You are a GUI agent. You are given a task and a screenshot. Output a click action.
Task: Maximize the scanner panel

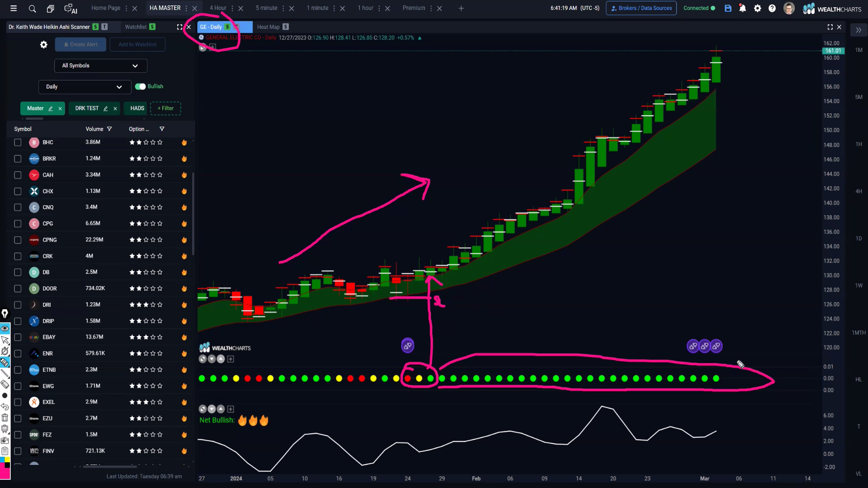[179, 27]
